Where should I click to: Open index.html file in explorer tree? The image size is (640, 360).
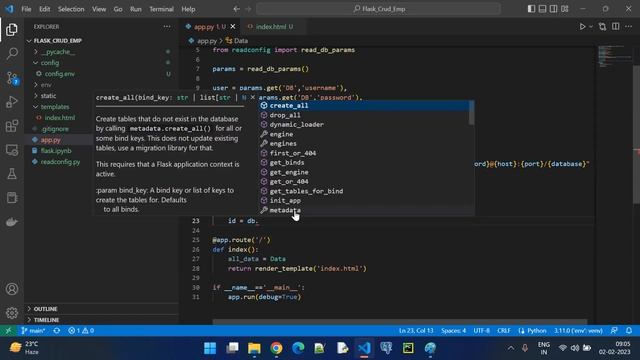pos(60,118)
